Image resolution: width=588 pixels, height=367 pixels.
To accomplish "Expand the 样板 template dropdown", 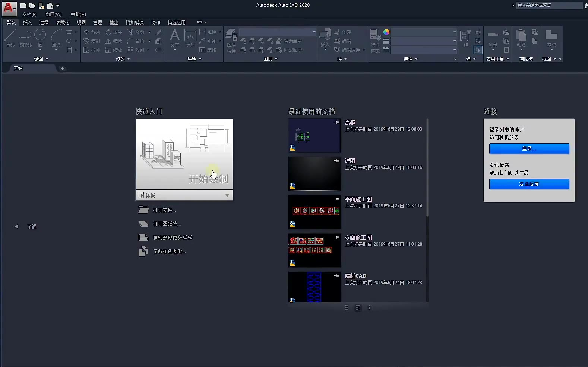I will click(227, 195).
